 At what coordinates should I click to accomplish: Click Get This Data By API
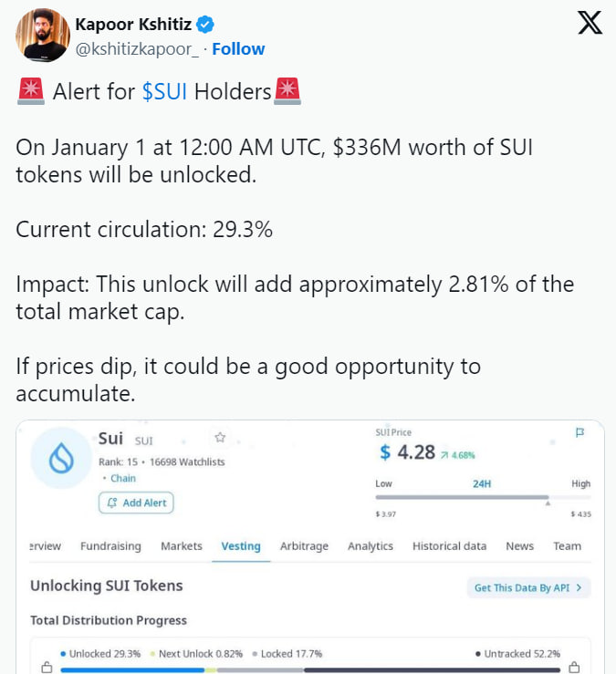(528, 588)
